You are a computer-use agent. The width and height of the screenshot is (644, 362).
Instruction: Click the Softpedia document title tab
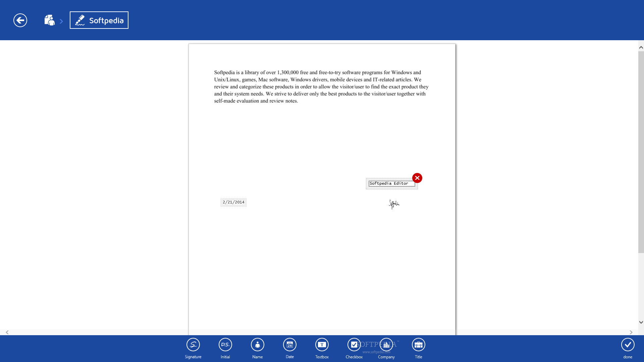point(99,20)
